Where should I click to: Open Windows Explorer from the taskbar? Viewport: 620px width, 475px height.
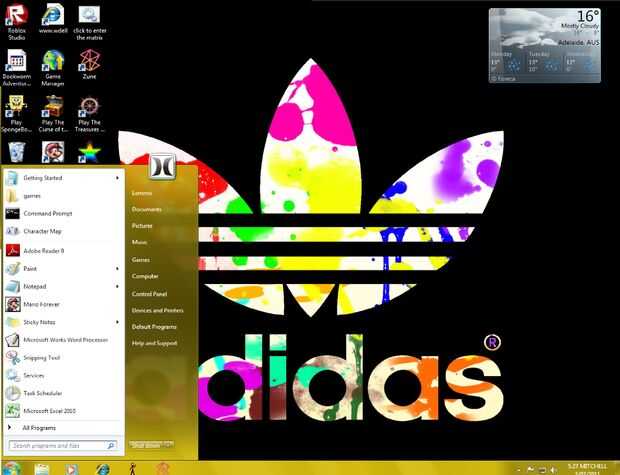tap(42, 469)
